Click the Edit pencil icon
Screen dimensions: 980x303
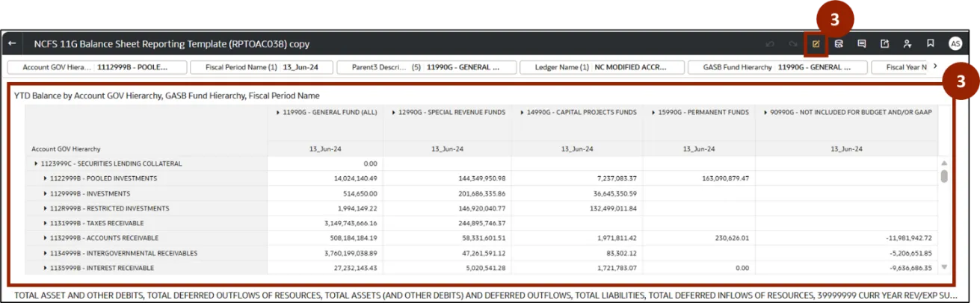point(816,44)
